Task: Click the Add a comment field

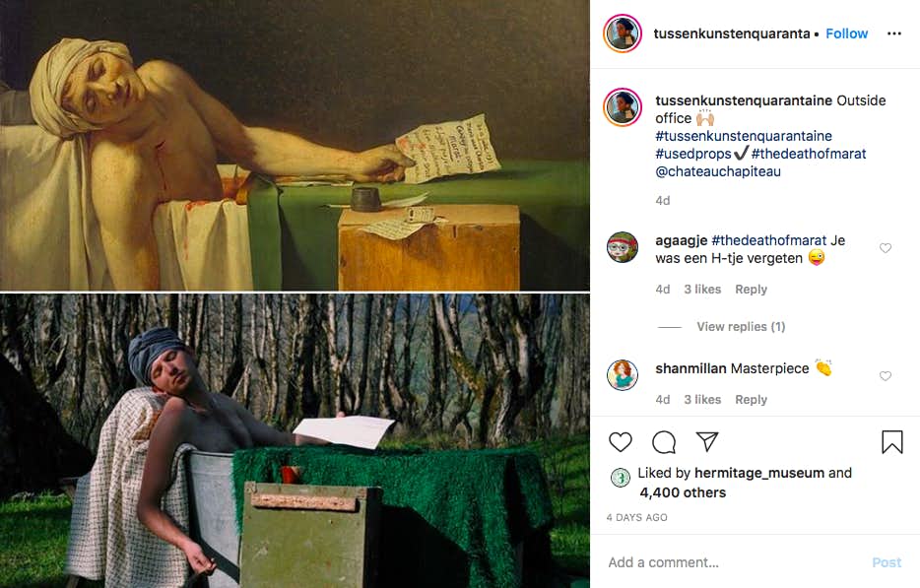Action: pos(729,562)
